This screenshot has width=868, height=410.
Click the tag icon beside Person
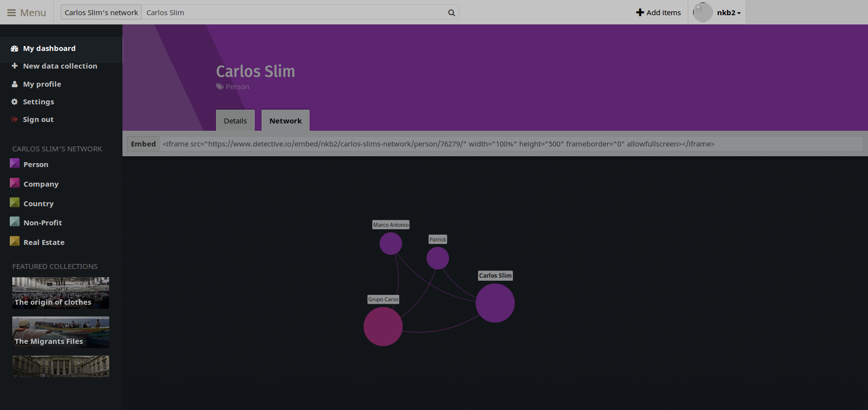[x=220, y=87]
